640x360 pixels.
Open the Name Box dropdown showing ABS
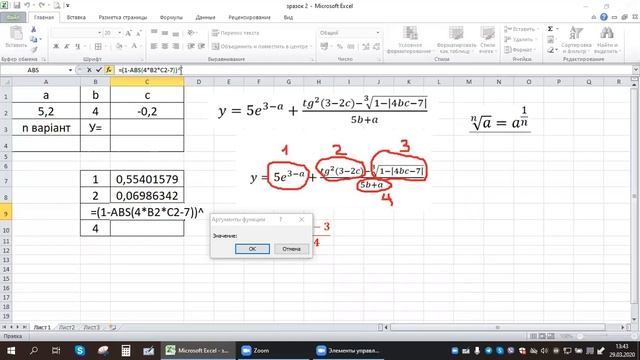click(x=70, y=70)
